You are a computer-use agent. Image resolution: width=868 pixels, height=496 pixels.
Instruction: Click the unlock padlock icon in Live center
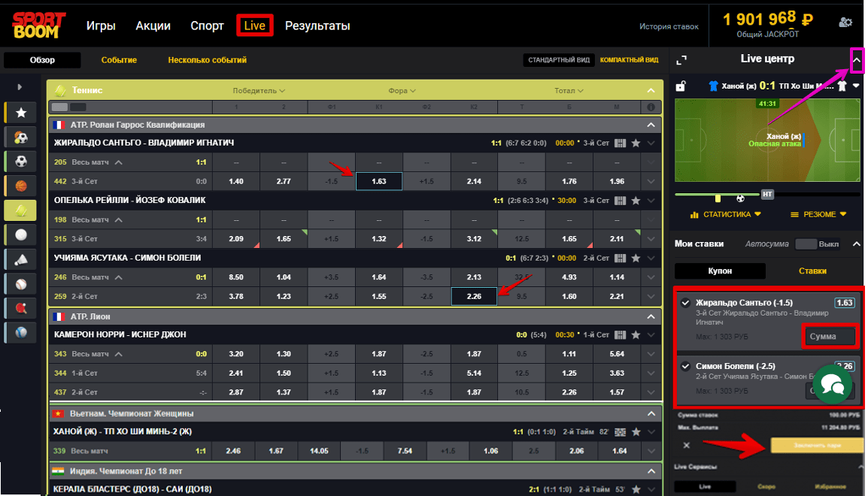pyautogui.click(x=681, y=86)
